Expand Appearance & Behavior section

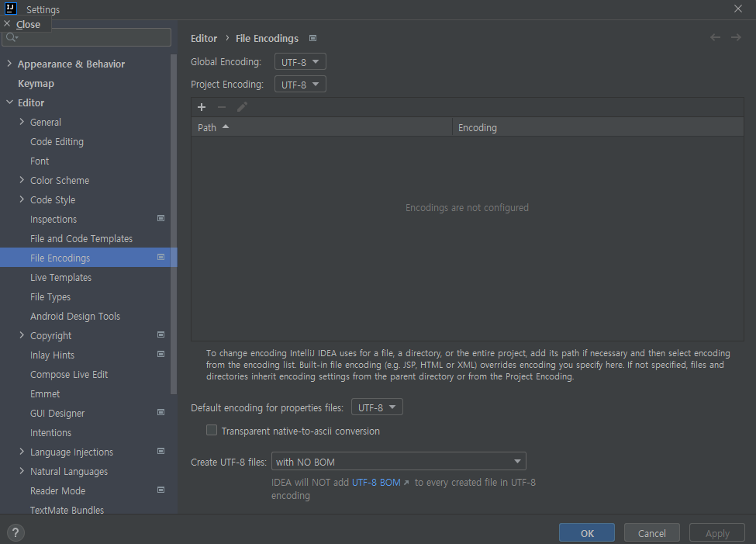point(9,63)
